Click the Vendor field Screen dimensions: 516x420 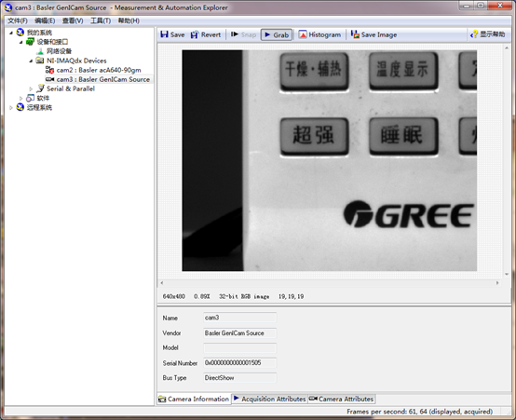240,333
